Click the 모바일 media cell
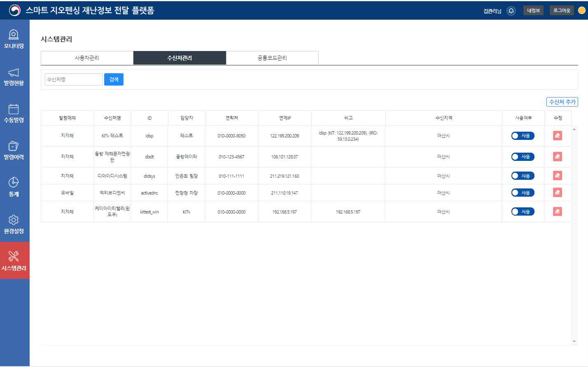Image resolution: width=588 pixels, height=367 pixels. (x=67, y=193)
